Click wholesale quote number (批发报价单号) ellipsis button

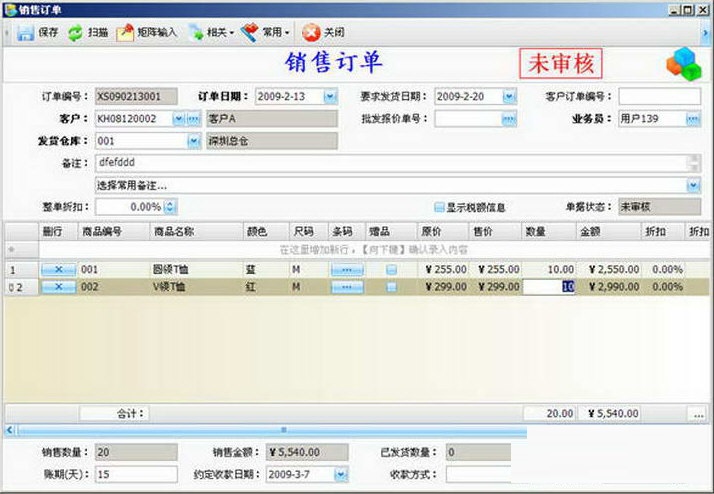509,119
